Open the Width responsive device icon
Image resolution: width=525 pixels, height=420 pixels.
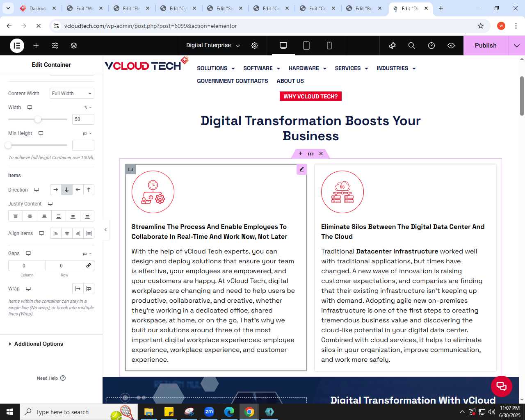coord(30,107)
